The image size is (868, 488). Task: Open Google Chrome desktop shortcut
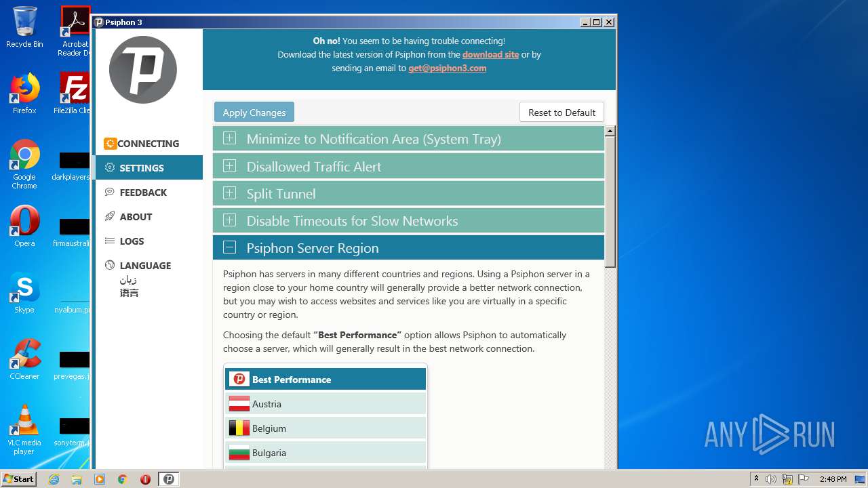[24, 164]
